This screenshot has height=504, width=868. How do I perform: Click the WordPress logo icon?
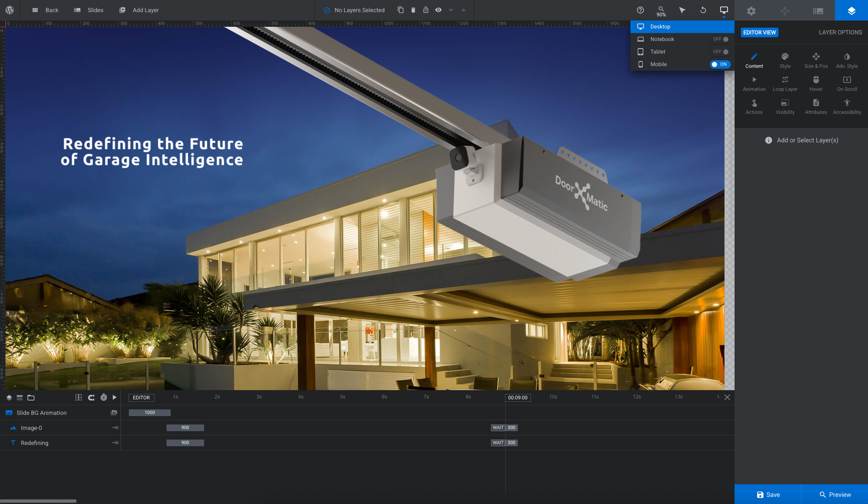[x=10, y=10]
